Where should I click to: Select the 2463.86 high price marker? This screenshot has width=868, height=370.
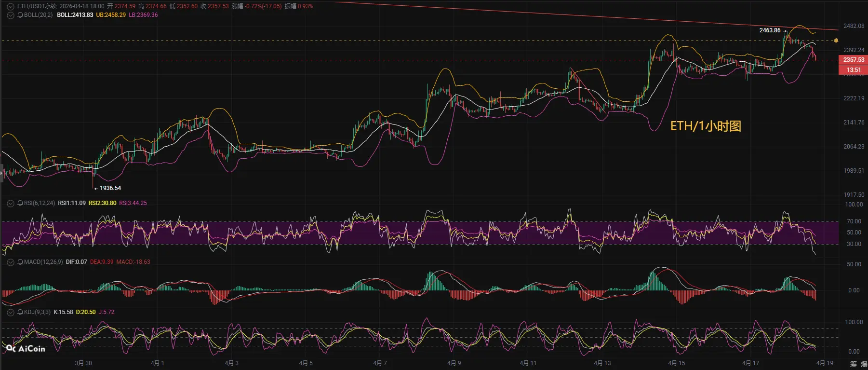770,30
